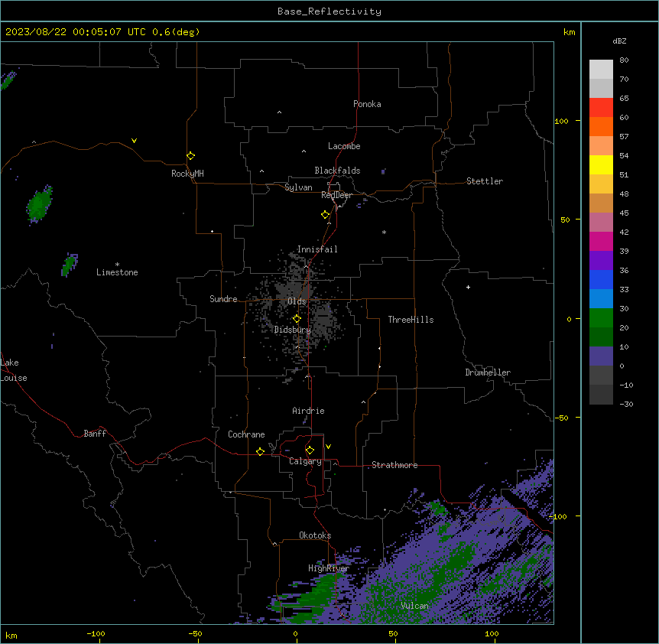Click the asterisk marker above Limestone

point(117,265)
